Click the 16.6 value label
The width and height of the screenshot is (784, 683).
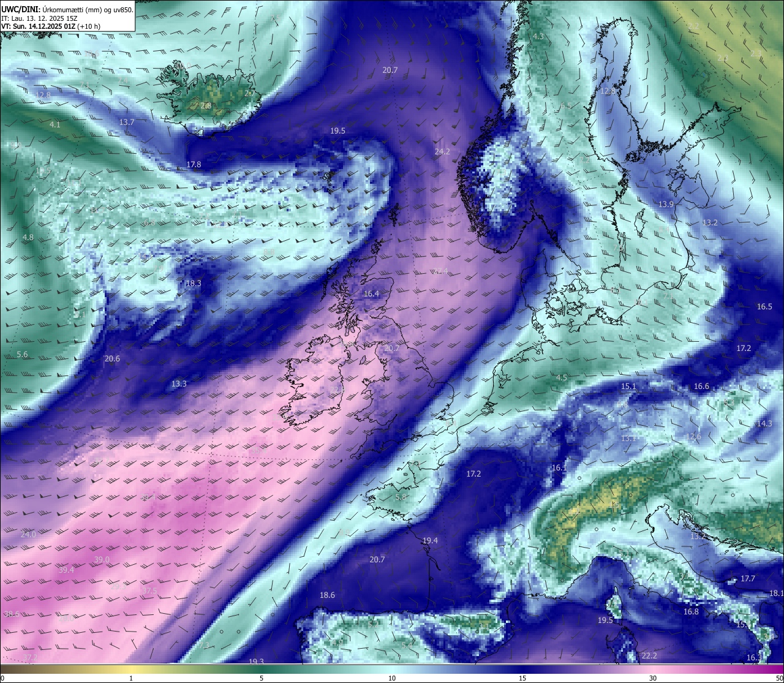(x=701, y=386)
